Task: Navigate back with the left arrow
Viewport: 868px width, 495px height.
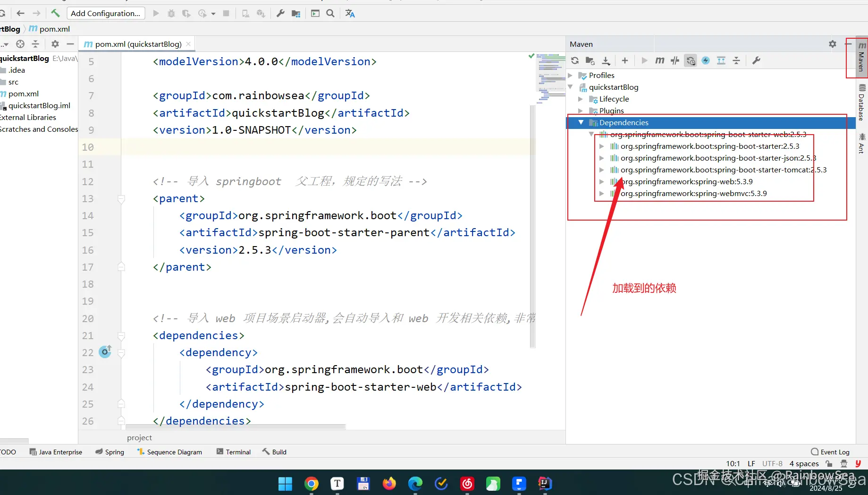Action: pyautogui.click(x=20, y=13)
